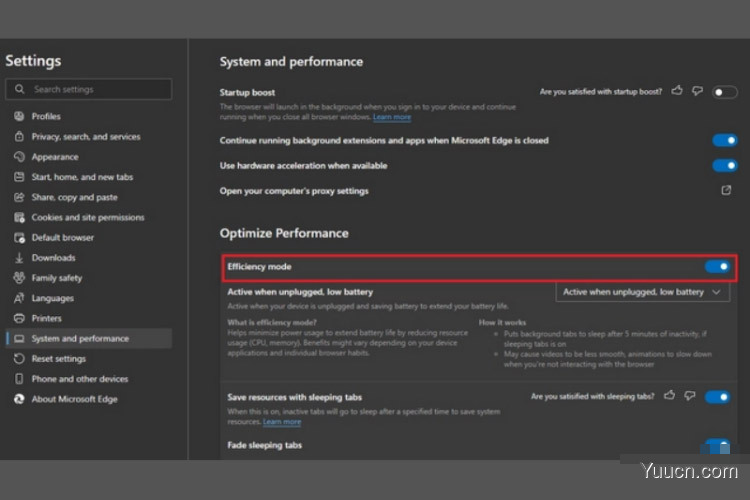Give thumbs up for startup boost
Viewport: 750px width, 500px height.
point(677,90)
